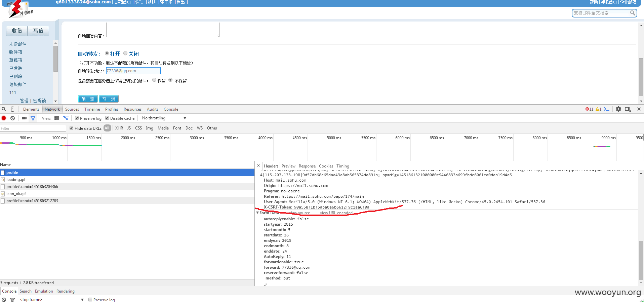Show the console drawer icon

point(607,109)
